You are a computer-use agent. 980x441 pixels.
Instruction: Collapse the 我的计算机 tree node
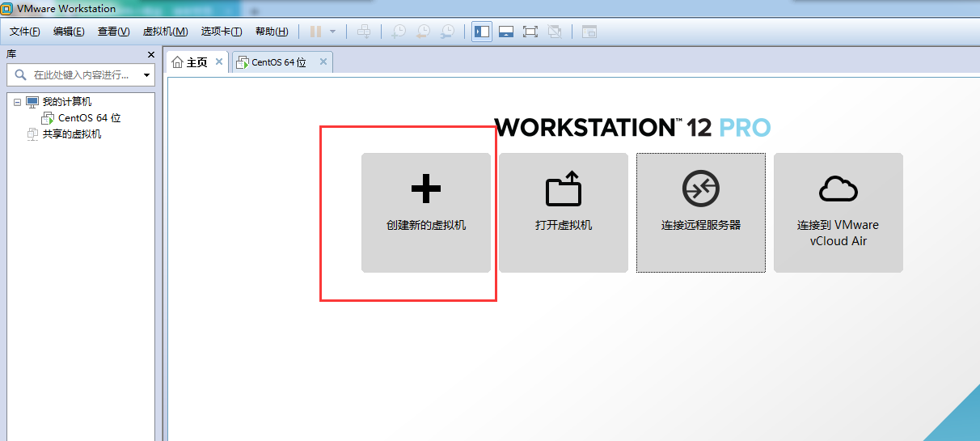pyautogui.click(x=17, y=102)
